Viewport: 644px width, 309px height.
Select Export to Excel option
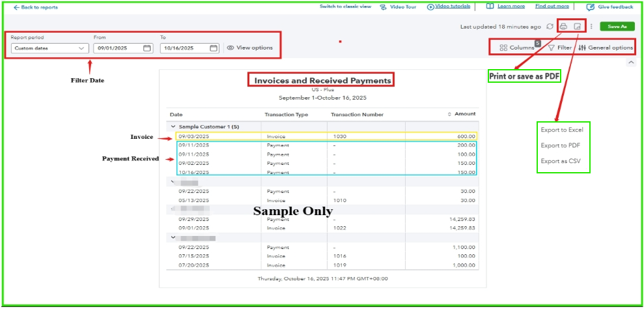pyautogui.click(x=557, y=130)
